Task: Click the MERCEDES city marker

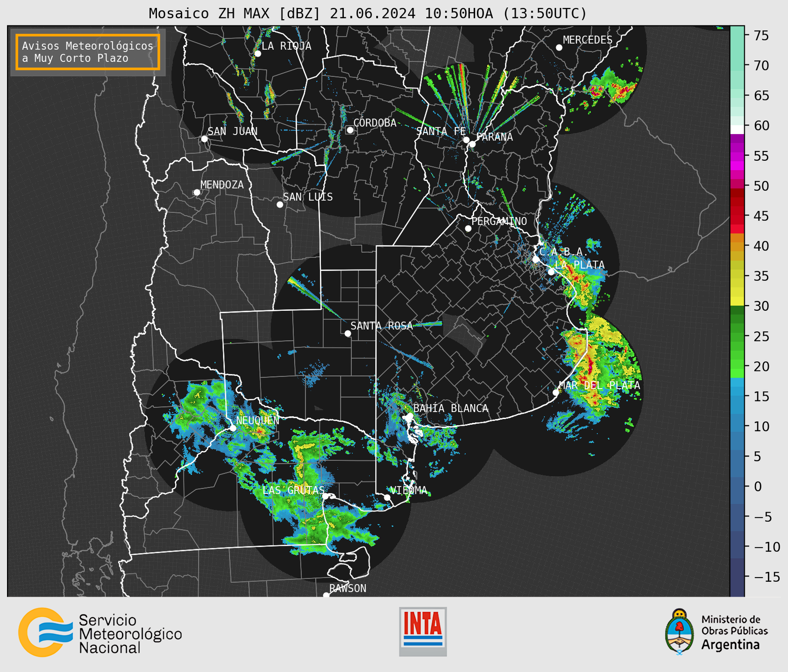Action: tap(559, 48)
